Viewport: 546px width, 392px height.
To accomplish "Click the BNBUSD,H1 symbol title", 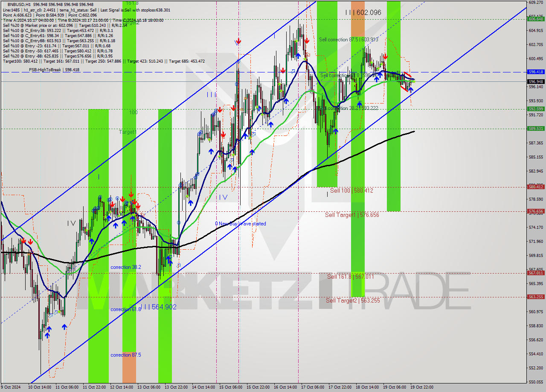I will coord(19,4).
